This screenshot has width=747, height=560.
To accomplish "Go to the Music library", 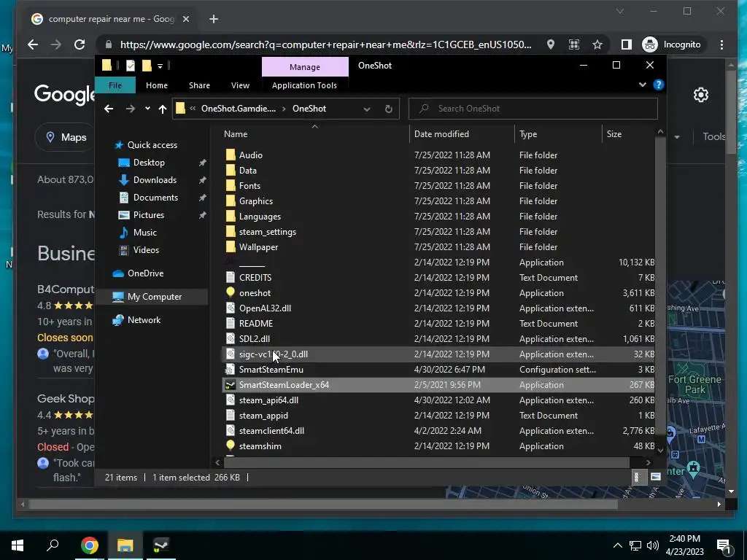I will (145, 233).
